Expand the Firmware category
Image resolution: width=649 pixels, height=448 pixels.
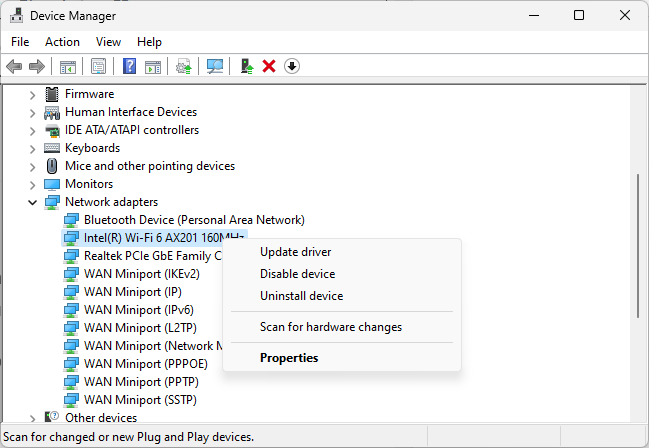(x=33, y=94)
